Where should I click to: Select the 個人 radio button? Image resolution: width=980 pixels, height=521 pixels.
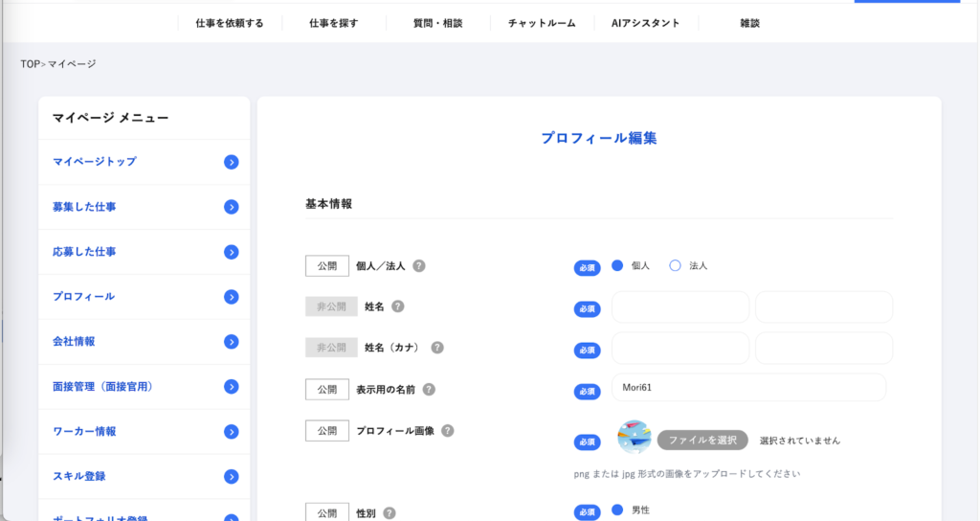pos(617,265)
